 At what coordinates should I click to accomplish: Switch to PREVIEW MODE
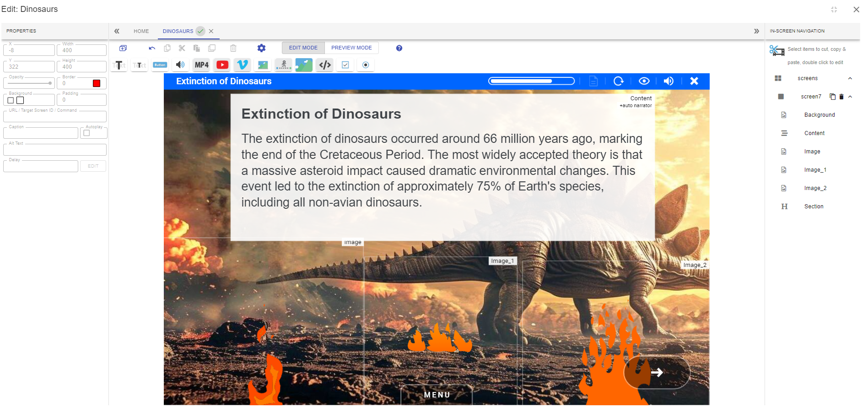tap(351, 48)
